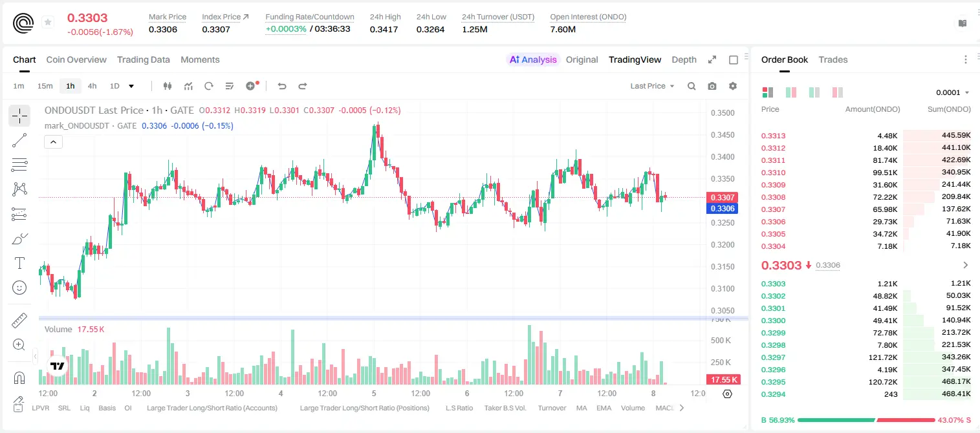This screenshot has width=980, height=433.
Task: Undo the last chart action
Action: pos(282,86)
